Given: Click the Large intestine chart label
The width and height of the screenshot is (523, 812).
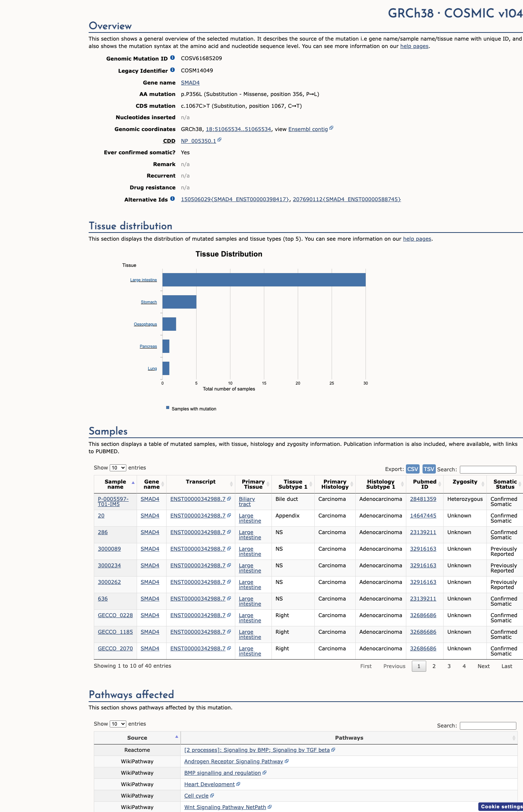Looking at the screenshot, I should click(143, 280).
